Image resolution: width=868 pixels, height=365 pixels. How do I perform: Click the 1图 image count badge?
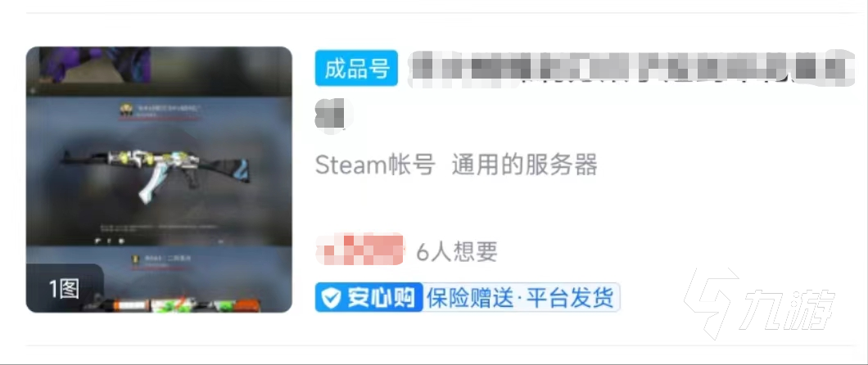pos(65,289)
